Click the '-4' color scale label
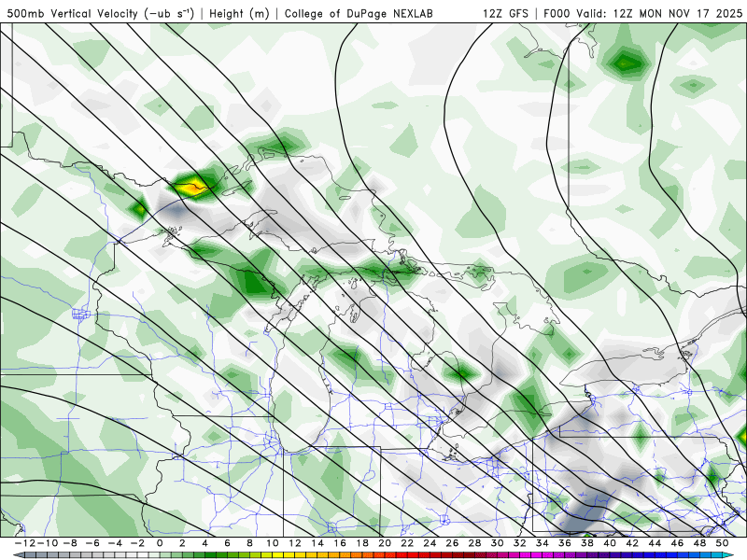 115,543
